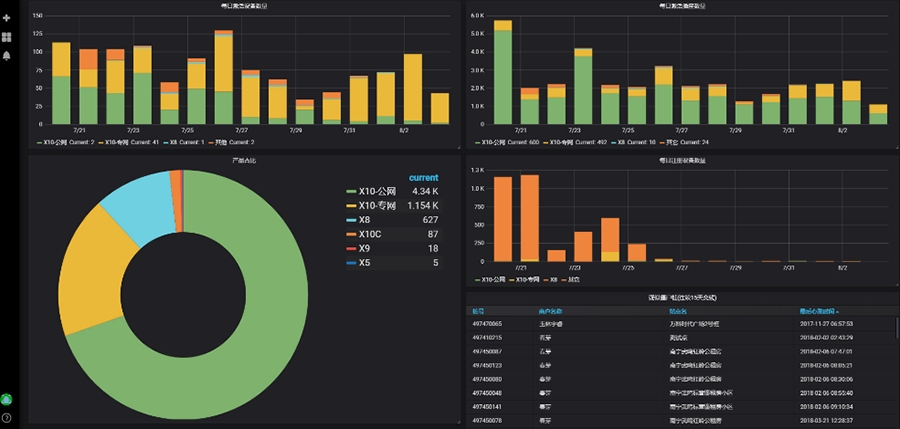
Task: Toggle X10-专网 series in pie legend
Action: [377, 206]
